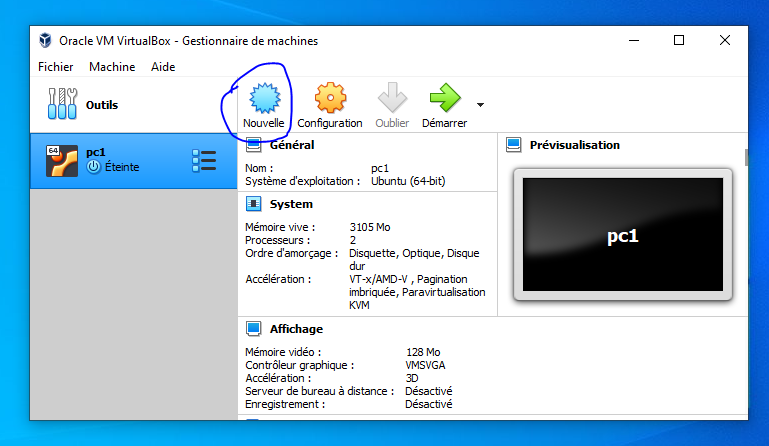Click the details pane vertical scrollbar
Viewport: 769px width, 446px height.
click(746, 158)
